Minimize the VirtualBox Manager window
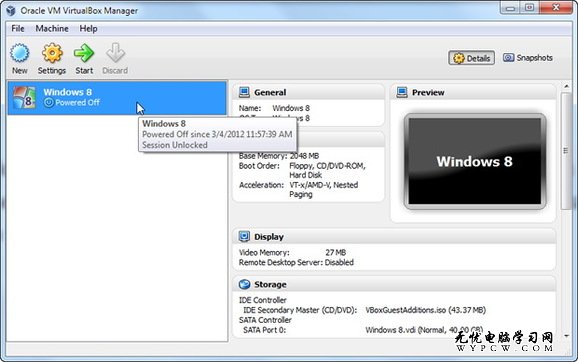The image size is (578, 362). [x=510, y=8]
